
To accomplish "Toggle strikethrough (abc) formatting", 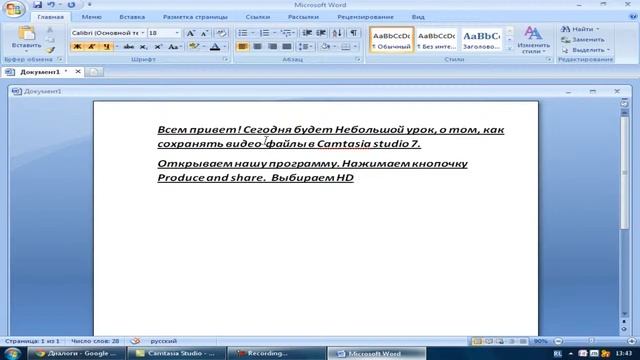I will 129,47.
